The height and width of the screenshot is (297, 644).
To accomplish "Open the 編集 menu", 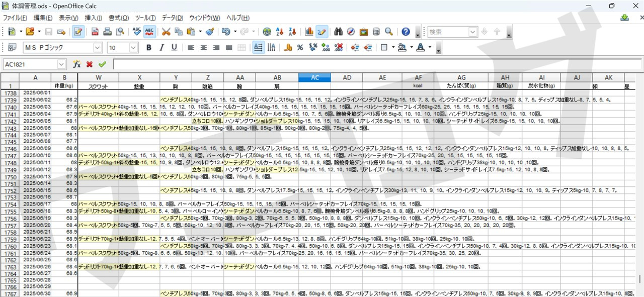I will pos(43,18).
